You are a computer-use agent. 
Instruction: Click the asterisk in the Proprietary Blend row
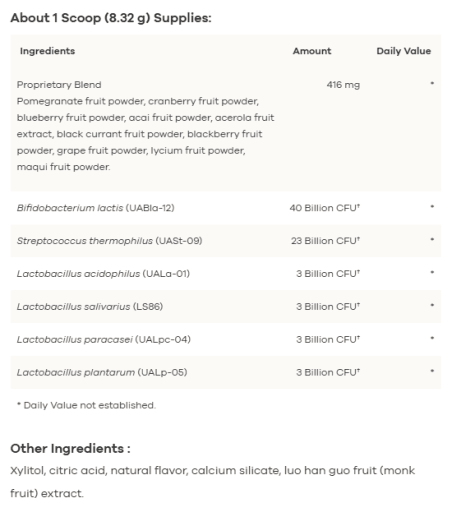[432, 83]
